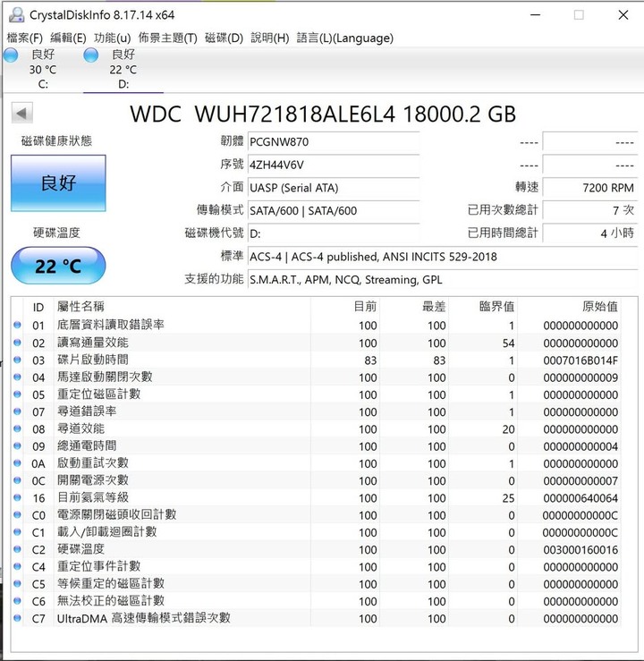
Task: Click status dot for attribute 07 尋道錯誤率
Action: (17, 411)
